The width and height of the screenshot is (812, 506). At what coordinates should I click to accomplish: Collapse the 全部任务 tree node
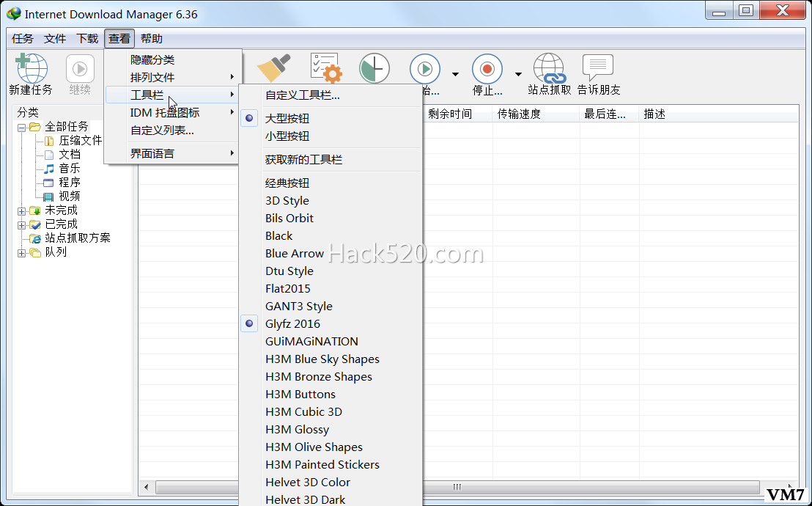(x=21, y=128)
